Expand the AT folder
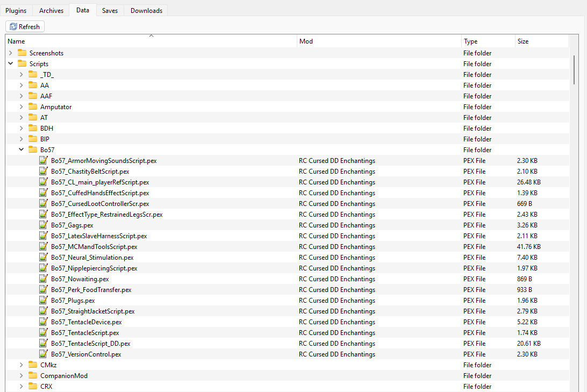 coord(22,118)
